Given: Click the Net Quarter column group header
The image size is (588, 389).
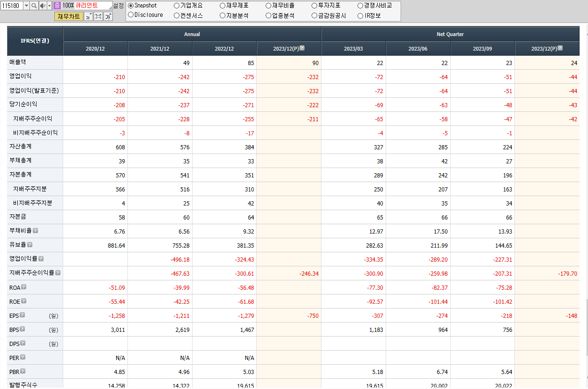Looking at the screenshot, I should 450,34.
